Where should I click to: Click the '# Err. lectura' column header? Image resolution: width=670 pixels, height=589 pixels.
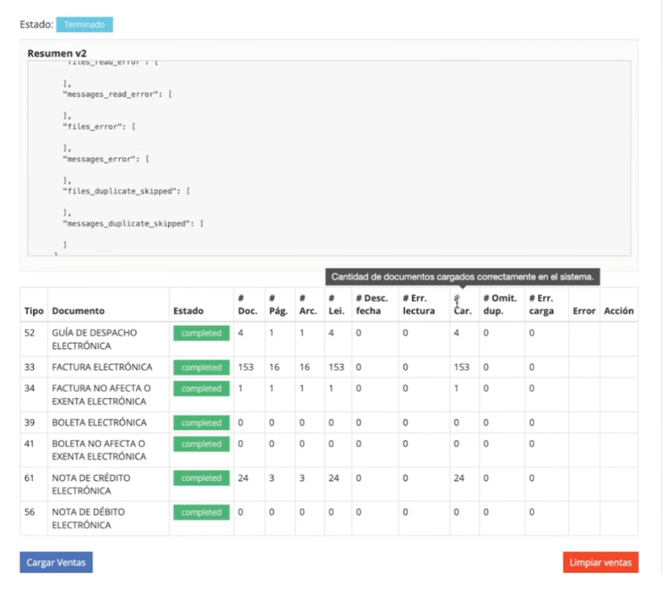[x=419, y=304]
